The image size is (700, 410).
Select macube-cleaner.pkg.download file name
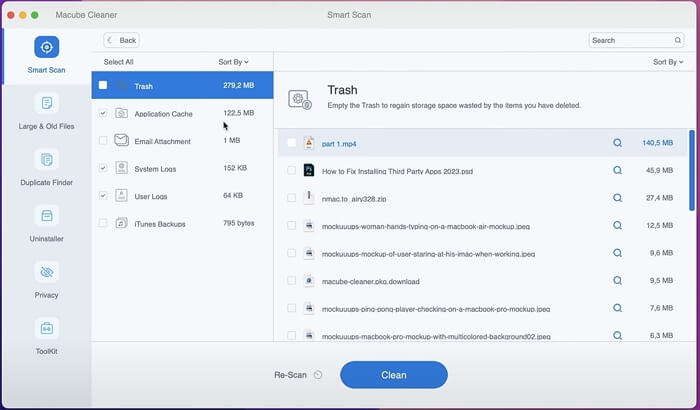tap(371, 281)
